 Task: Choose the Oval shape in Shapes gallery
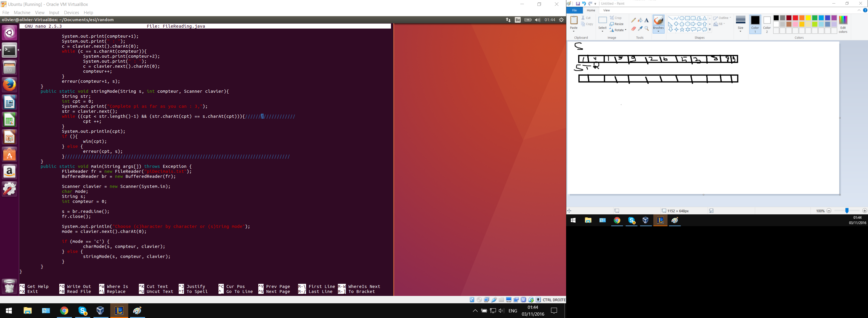682,19
